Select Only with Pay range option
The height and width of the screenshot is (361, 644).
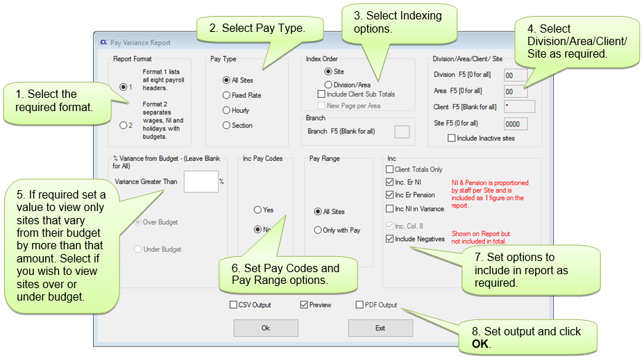pos(318,230)
